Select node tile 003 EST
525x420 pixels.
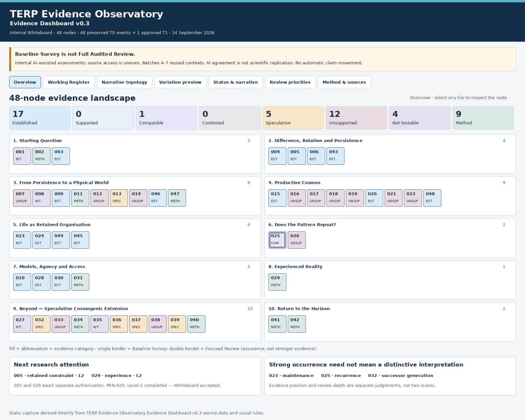(61, 156)
